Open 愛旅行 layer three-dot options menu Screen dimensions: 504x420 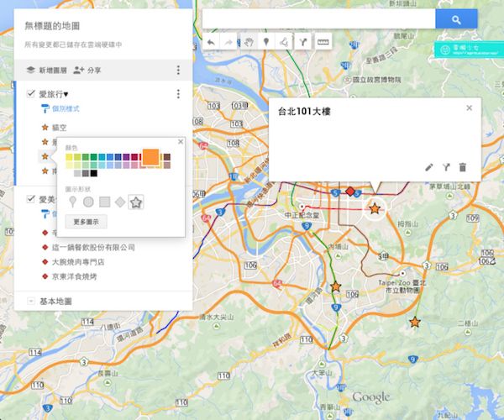(178, 94)
